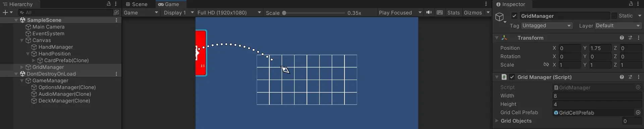
Task: Mute audio in the Game view
Action: click(429, 12)
